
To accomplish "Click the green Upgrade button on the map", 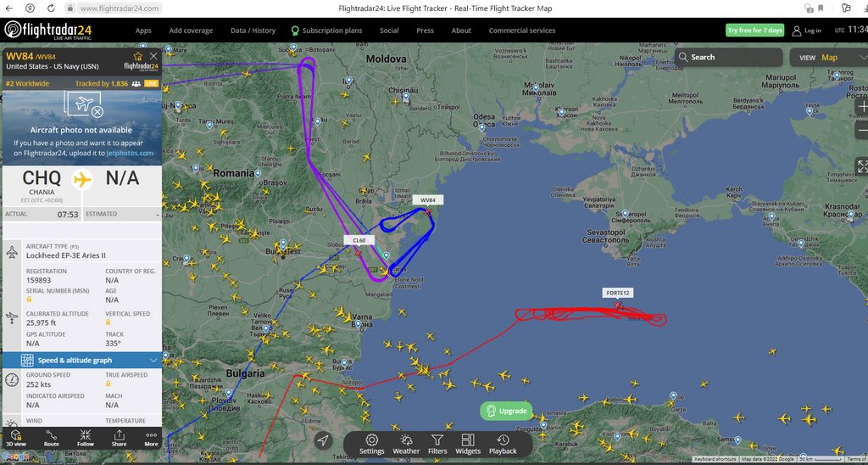I will pyautogui.click(x=506, y=411).
